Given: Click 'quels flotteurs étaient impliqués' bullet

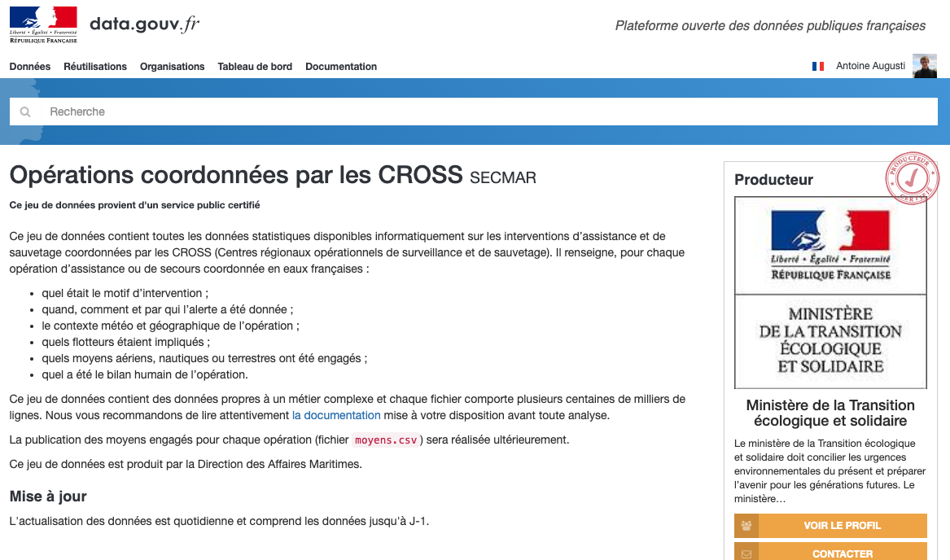Looking at the screenshot, I should point(126,343).
